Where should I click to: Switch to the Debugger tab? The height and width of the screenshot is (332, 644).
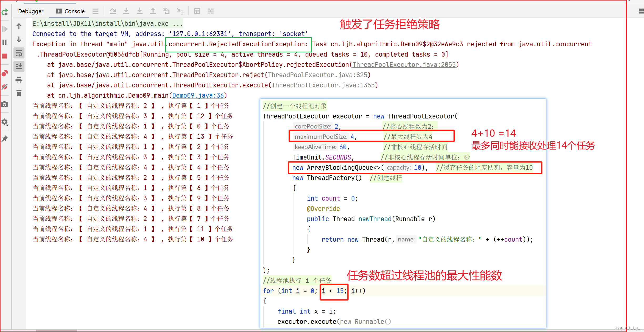[x=31, y=11]
